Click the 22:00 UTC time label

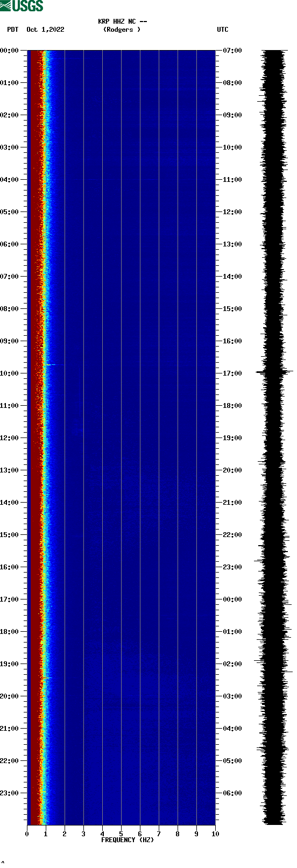(232, 535)
